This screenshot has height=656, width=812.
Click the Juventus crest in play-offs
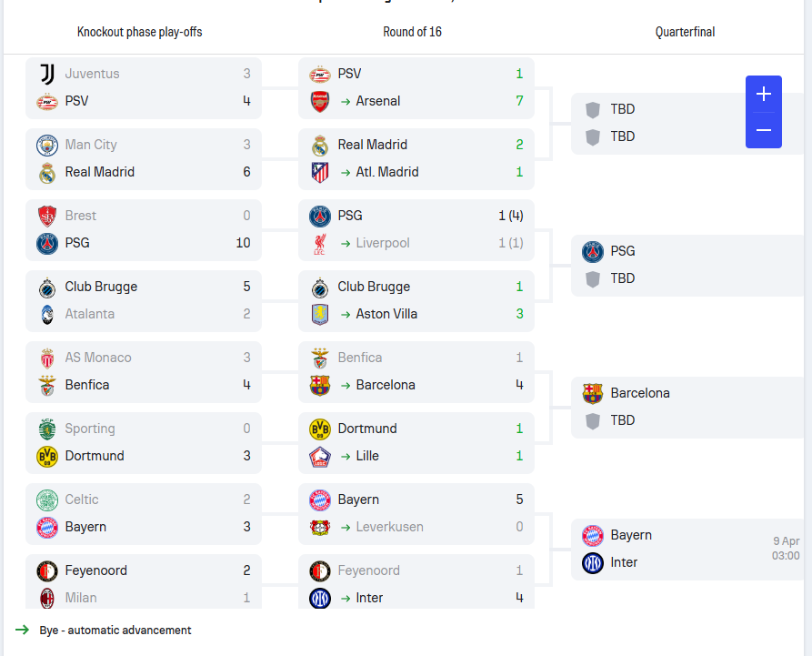[x=47, y=74]
